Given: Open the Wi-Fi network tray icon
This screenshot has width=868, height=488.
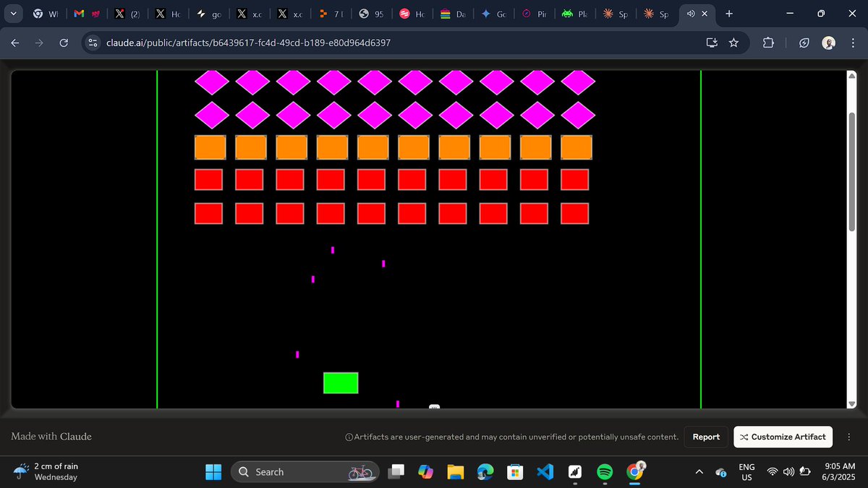Looking at the screenshot, I should (x=773, y=472).
